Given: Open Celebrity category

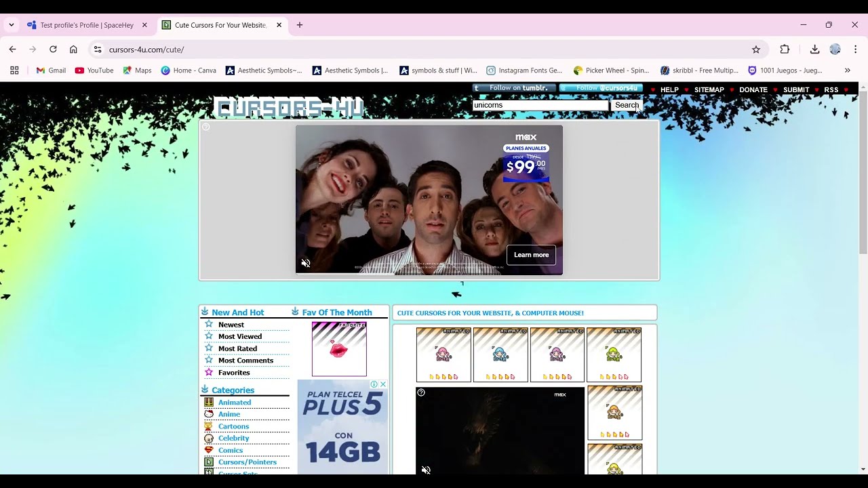Looking at the screenshot, I should pos(234,438).
